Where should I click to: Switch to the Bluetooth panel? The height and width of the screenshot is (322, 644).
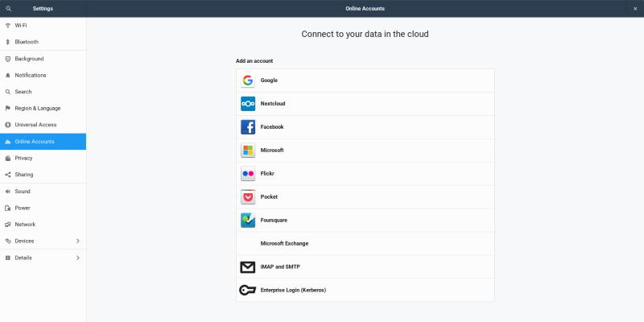pyautogui.click(x=27, y=42)
